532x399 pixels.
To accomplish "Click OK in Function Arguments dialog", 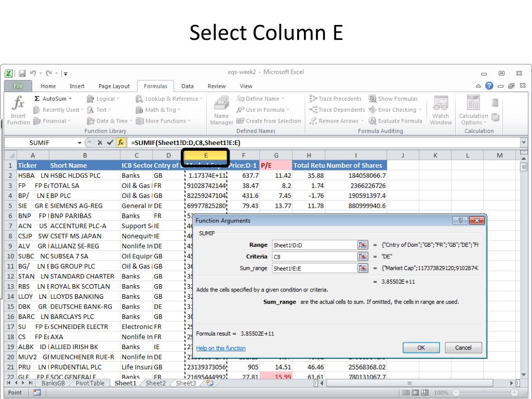I will [x=421, y=348].
